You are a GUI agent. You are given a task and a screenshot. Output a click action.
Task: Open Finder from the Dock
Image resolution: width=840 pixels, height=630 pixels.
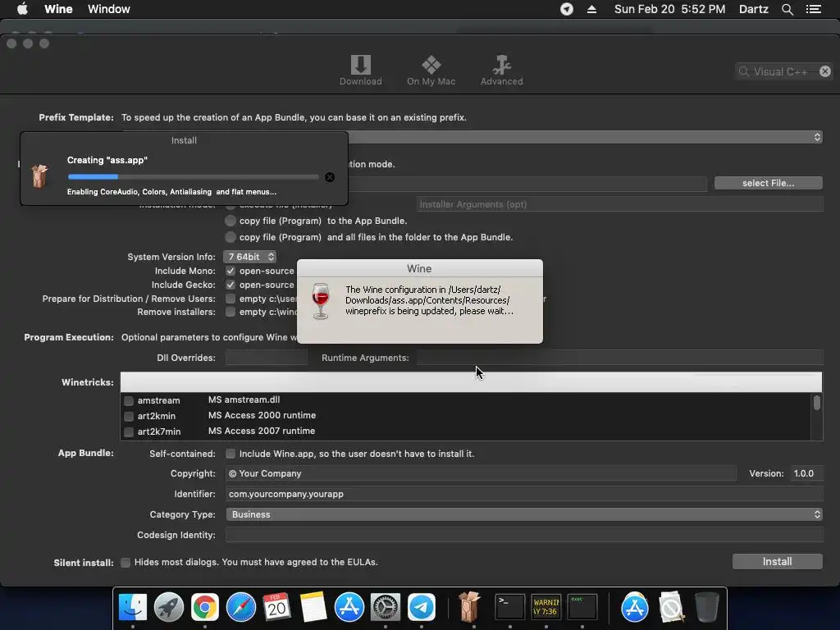coord(132,607)
